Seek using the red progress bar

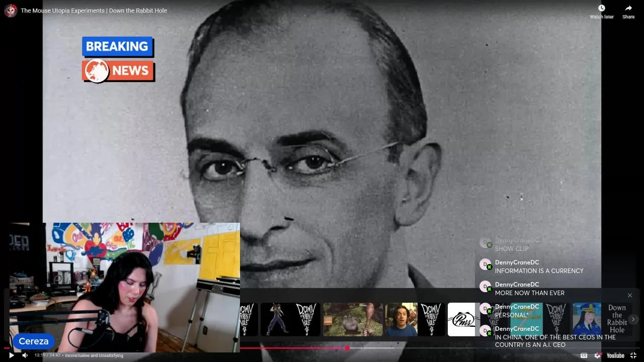[322, 348]
